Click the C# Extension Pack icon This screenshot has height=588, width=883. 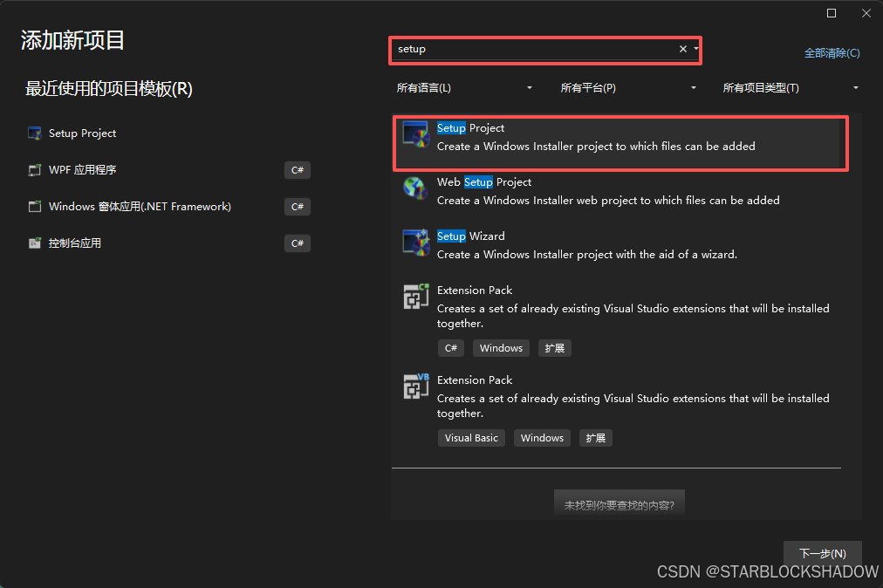(x=416, y=297)
